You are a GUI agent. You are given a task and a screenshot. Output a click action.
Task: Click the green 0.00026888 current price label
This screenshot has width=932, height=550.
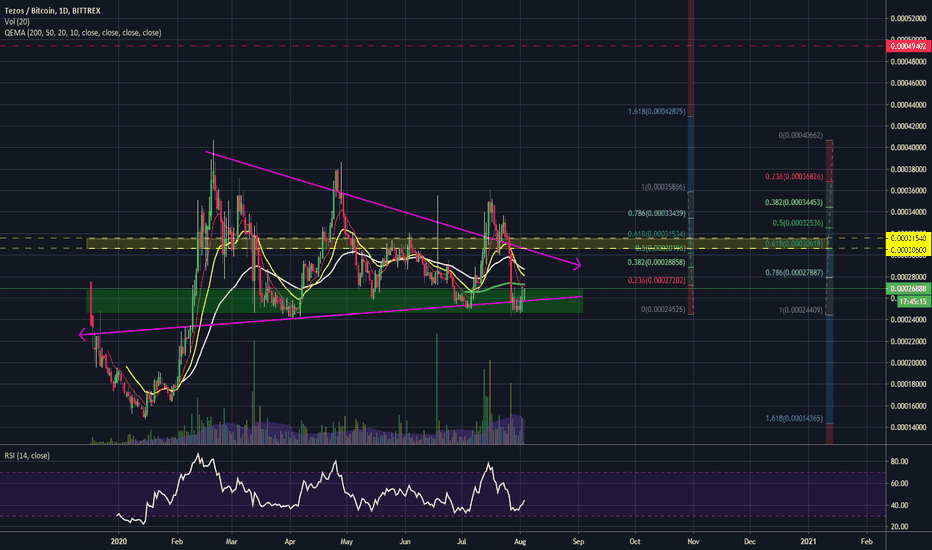pyautogui.click(x=908, y=289)
